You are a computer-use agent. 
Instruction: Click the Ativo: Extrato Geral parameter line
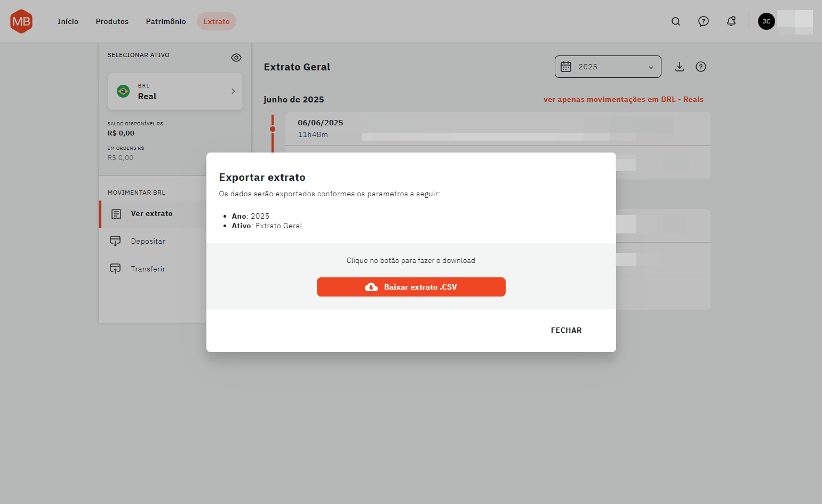coord(267,226)
